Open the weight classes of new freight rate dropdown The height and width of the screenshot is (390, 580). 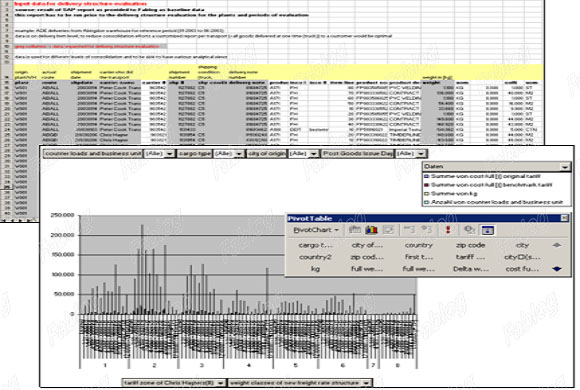click(x=366, y=383)
